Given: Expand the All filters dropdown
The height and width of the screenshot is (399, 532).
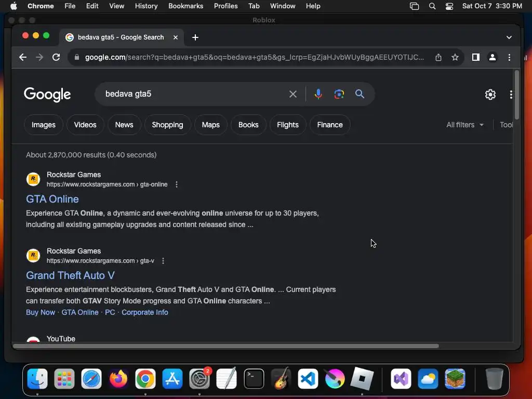Looking at the screenshot, I should 465,125.
